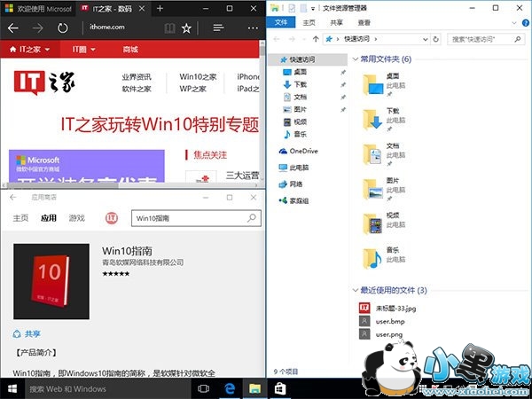Open Edge Hub lines icon
Image resolution: width=532 pixels, height=399 pixels.
pyautogui.click(x=218, y=27)
